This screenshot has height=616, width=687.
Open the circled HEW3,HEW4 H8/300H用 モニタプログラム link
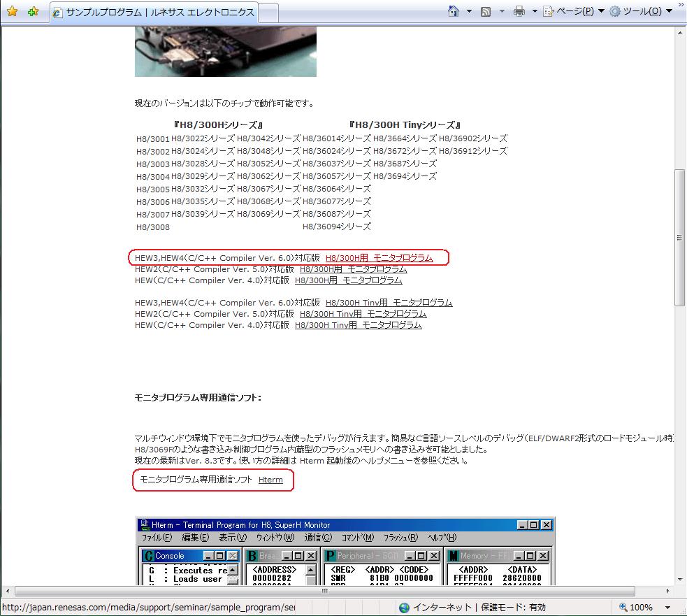tap(379, 258)
